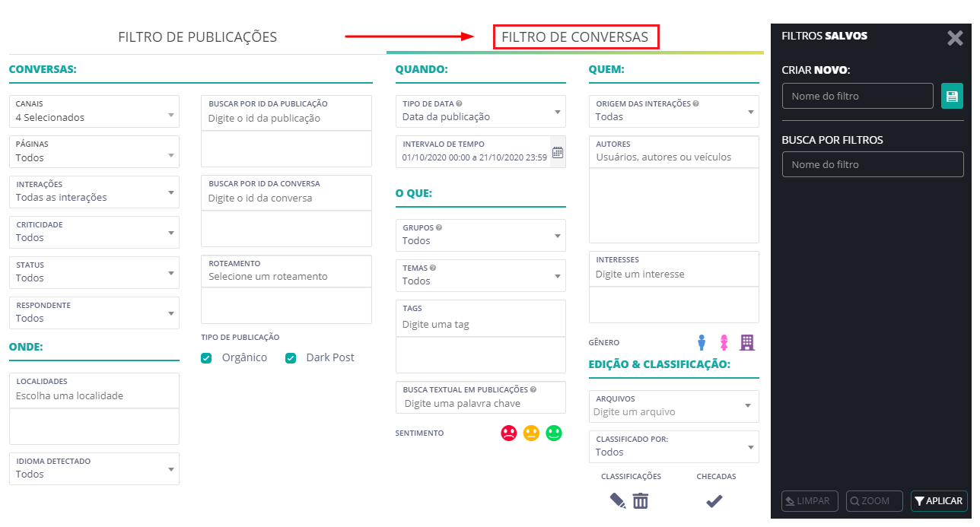Open the calendar icon for time interval
This screenshot has width=980, height=527.
pyautogui.click(x=558, y=152)
